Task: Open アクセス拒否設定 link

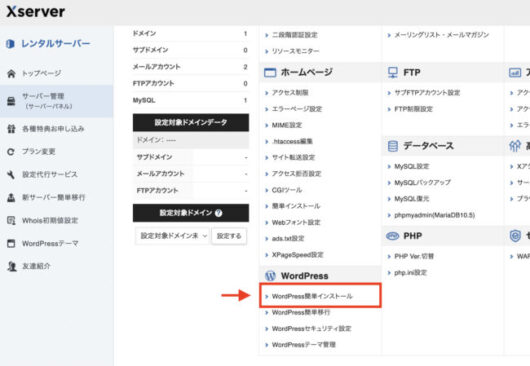Action: click(296, 174)
